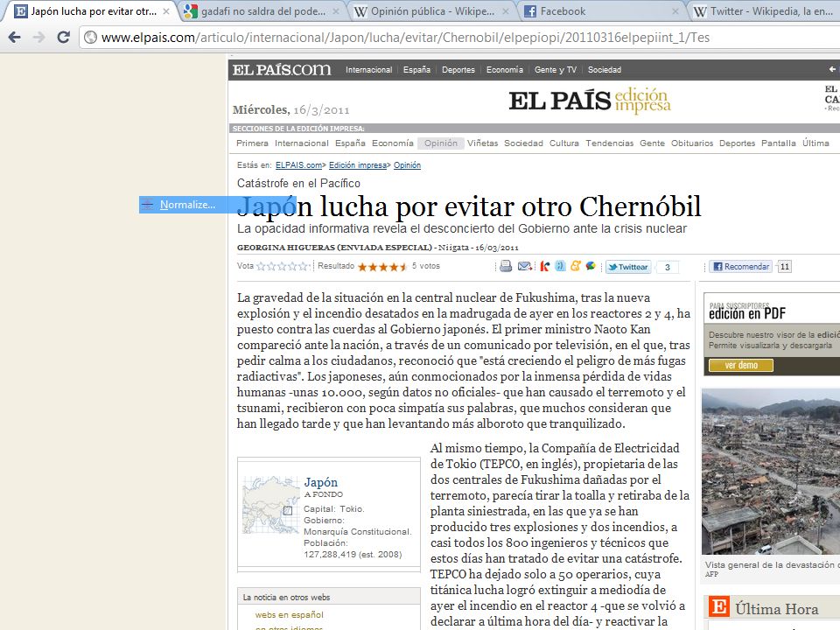
Task: Open Internacional in the top dark menu
Action: [368, 70]
